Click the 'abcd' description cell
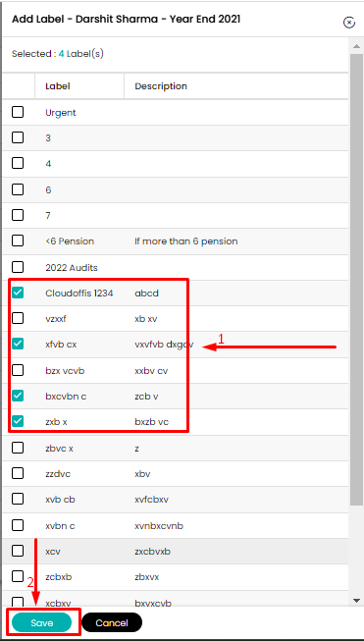This screenshot has height=641, width=364. (x=146, y=294)
